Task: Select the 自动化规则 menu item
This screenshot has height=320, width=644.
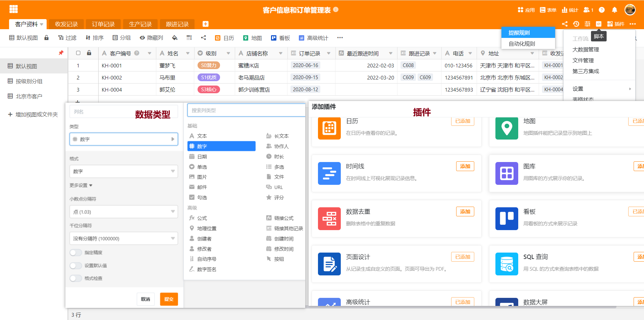Action: coord(528,44)
